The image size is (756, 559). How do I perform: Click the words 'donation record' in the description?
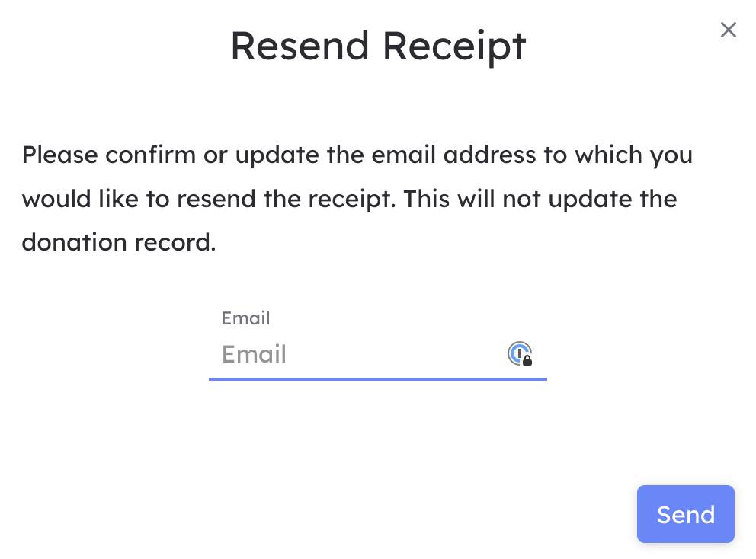[x=117, y=242]
